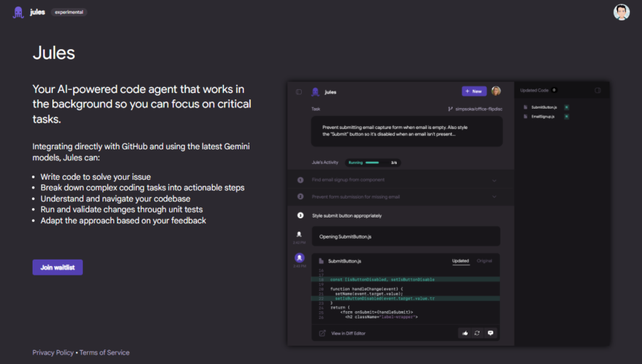Click the Join waitlist button

(57, 268)
